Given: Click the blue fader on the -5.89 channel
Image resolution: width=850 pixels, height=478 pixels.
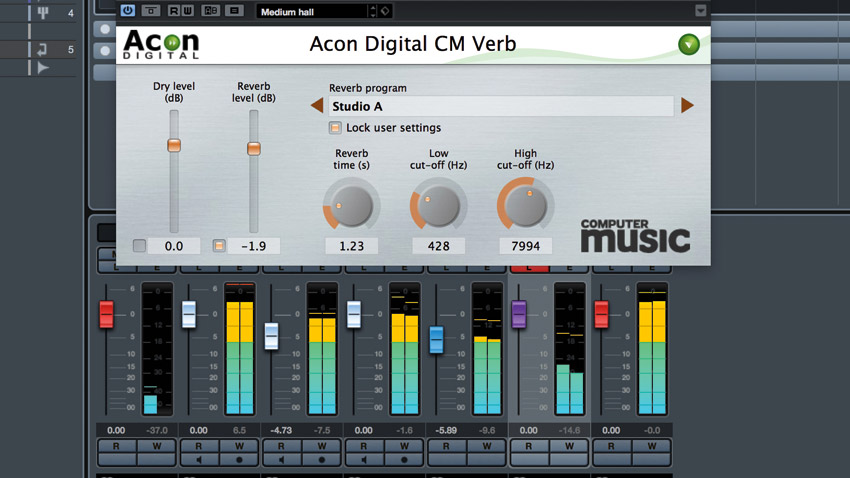Looking at the screenshot, I should (x=436, y=340).
